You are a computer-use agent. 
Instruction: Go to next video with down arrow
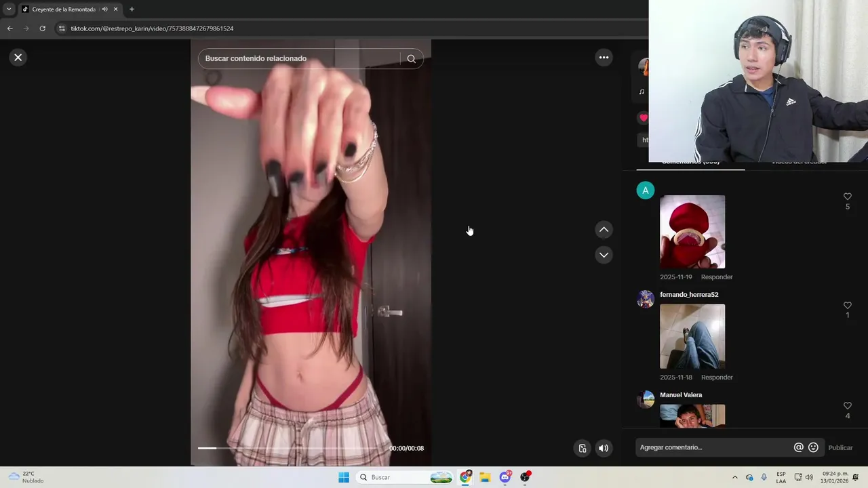point(604,255)
